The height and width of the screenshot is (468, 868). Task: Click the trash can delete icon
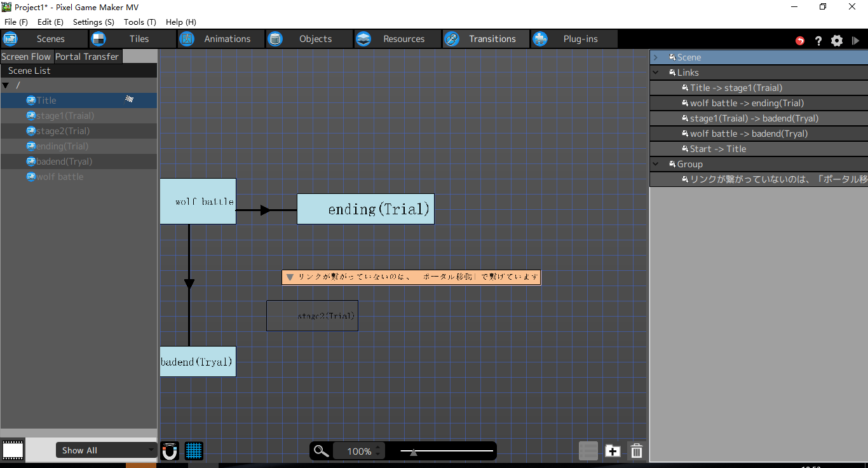637,451
